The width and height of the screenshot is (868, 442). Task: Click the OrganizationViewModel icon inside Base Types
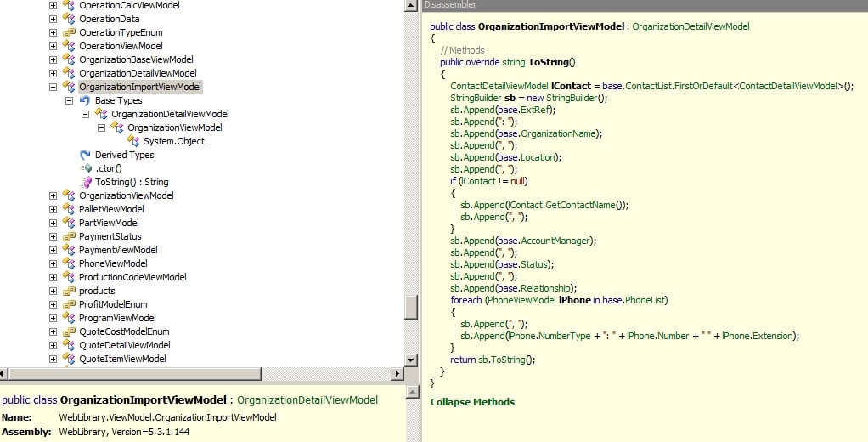pos(117,127)
